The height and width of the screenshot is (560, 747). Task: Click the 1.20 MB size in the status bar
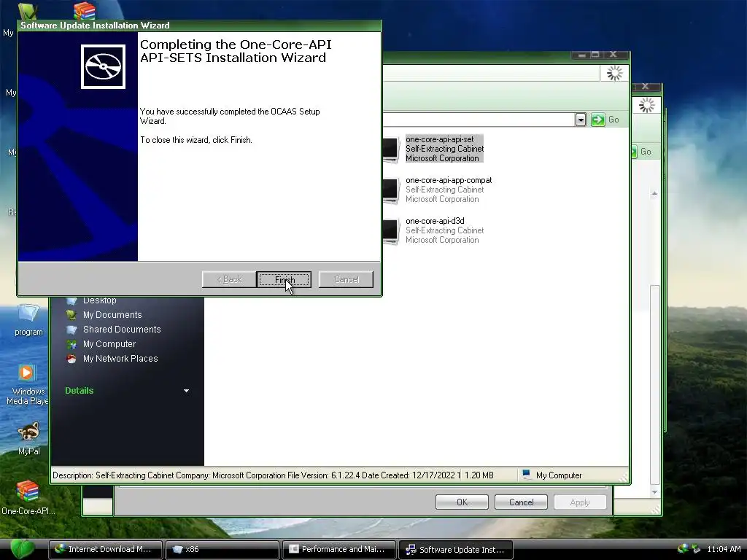[x=479, y=475]
